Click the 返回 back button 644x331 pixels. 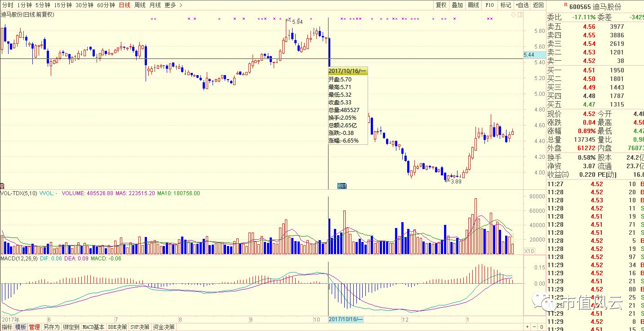pyautogui.click(x=538, y=5)
